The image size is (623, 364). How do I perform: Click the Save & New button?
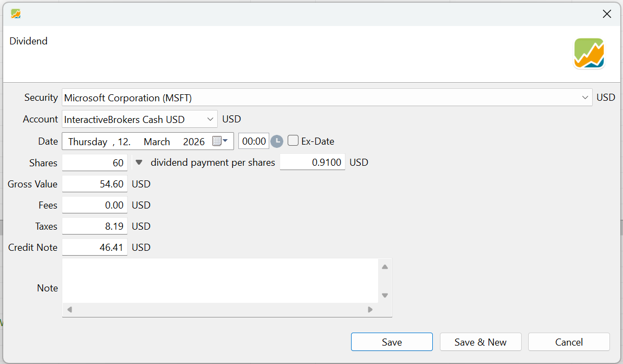481,342
